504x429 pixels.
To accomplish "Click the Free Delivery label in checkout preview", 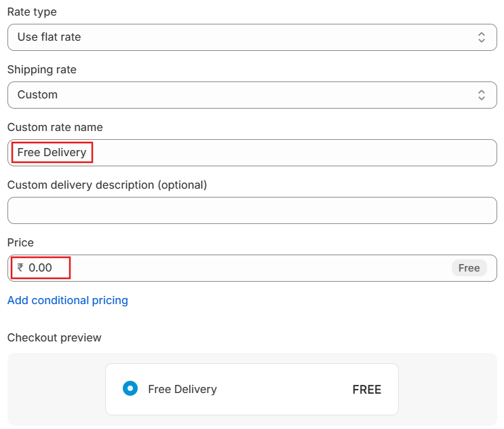I will (182, 389).
